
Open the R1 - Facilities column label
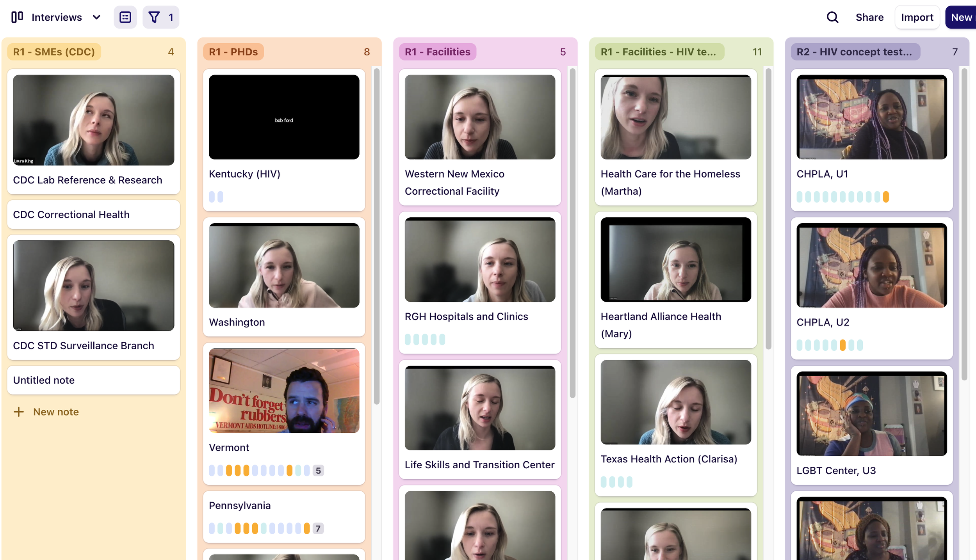(437, 52)
